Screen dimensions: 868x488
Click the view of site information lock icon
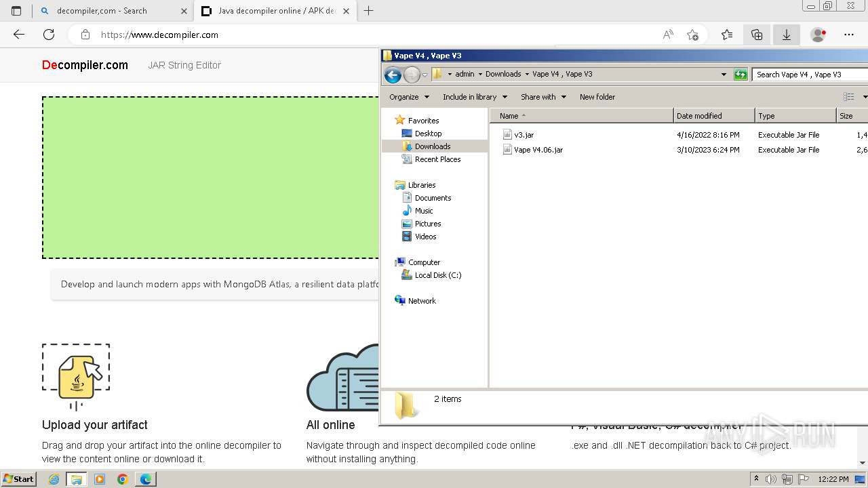click(85, 35)
